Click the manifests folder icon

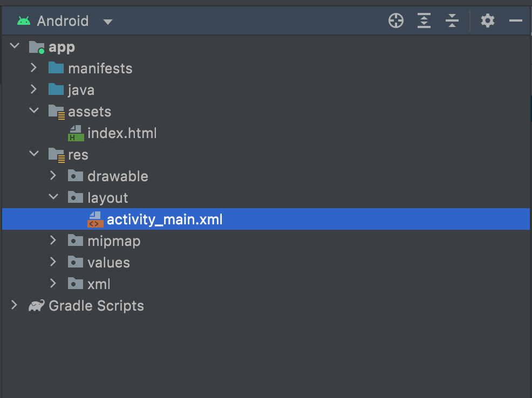tap(56, 68)
